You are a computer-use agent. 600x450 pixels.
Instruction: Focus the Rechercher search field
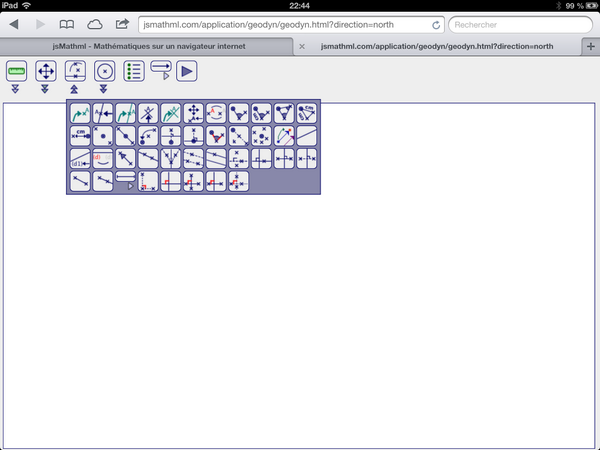[x=520, y=25]
